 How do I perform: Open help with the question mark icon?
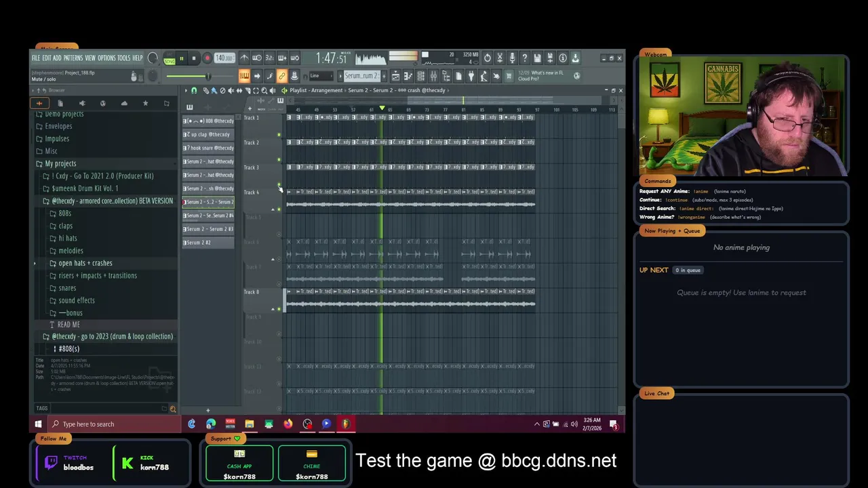coord(525,58)
